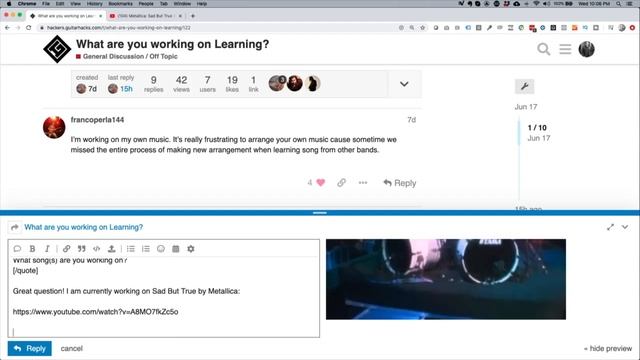Insert bulleted list in composer

[x=131, y=249]
